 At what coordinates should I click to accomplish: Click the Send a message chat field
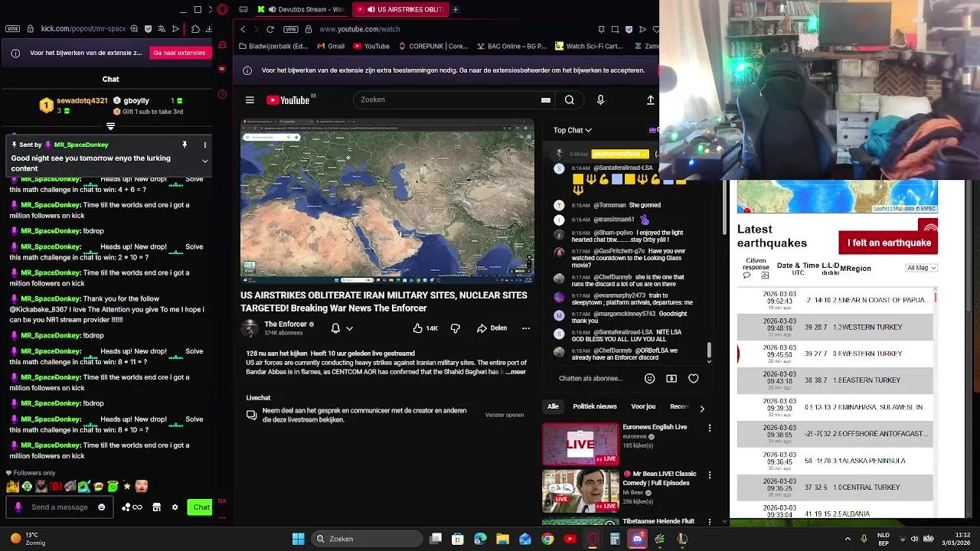tap(60, 507)
